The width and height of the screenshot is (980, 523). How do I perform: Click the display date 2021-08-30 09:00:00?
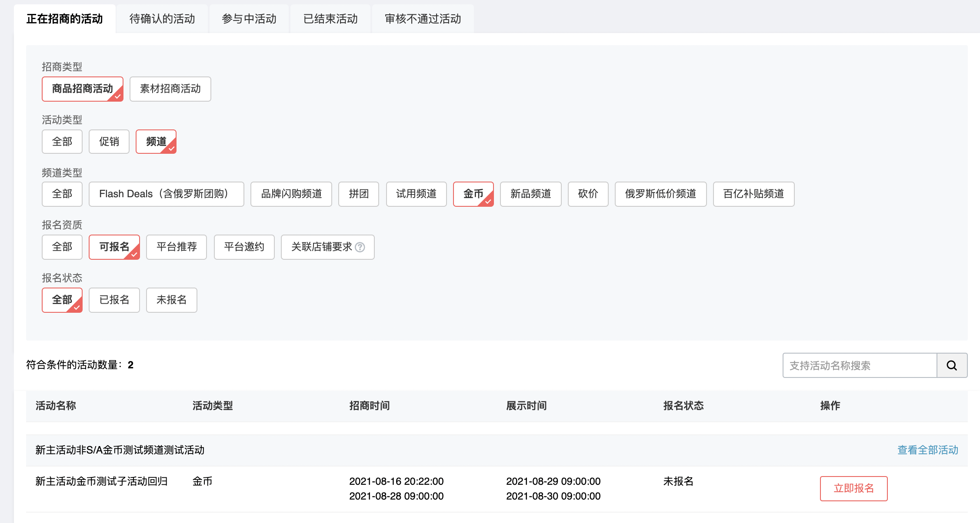point(553,496)
